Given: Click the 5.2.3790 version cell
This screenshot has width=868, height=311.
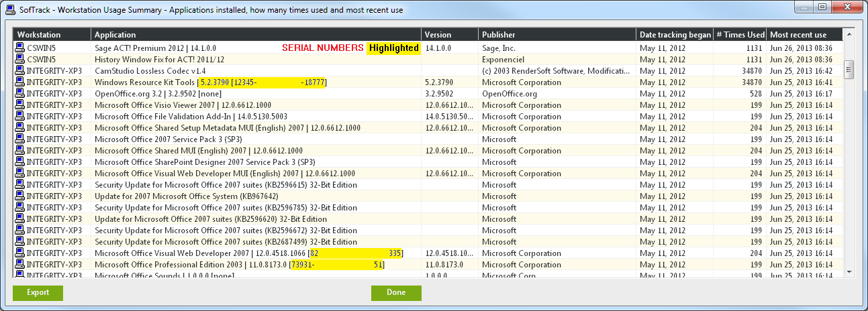Looking at the screenshot, I should [450, 82].
